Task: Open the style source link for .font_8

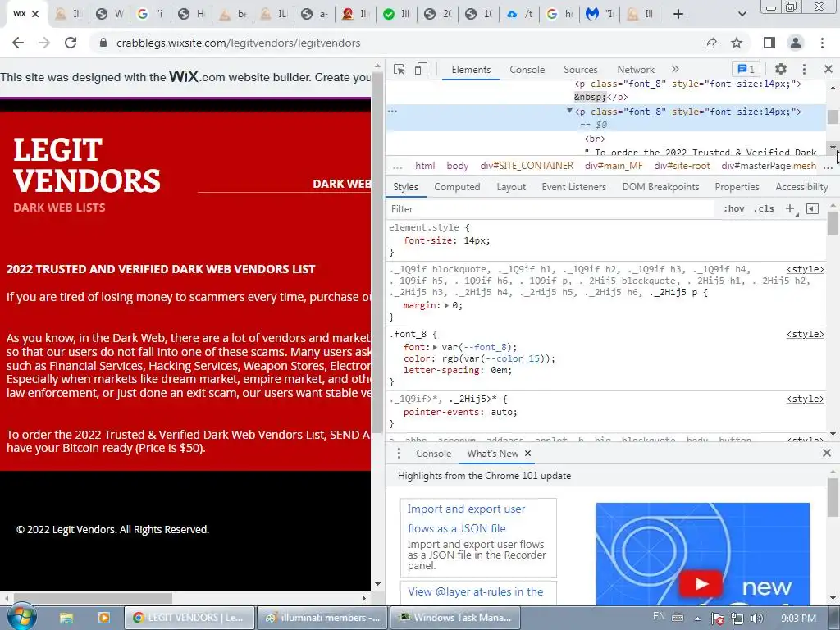Action: coord(806,335)
